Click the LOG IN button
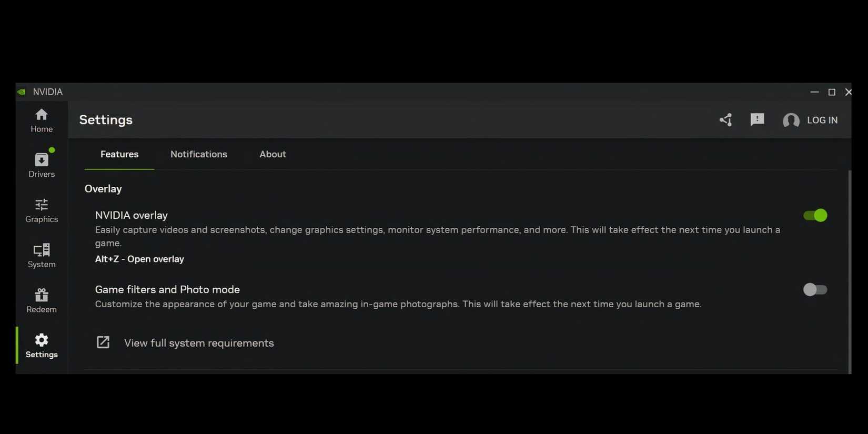868x434 pixels. 823,120
